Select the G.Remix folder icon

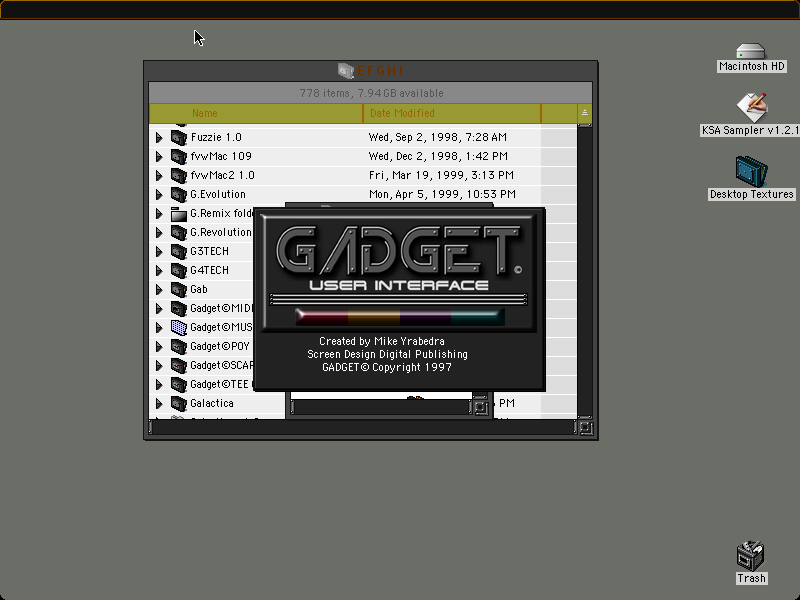tap(179, 213)
